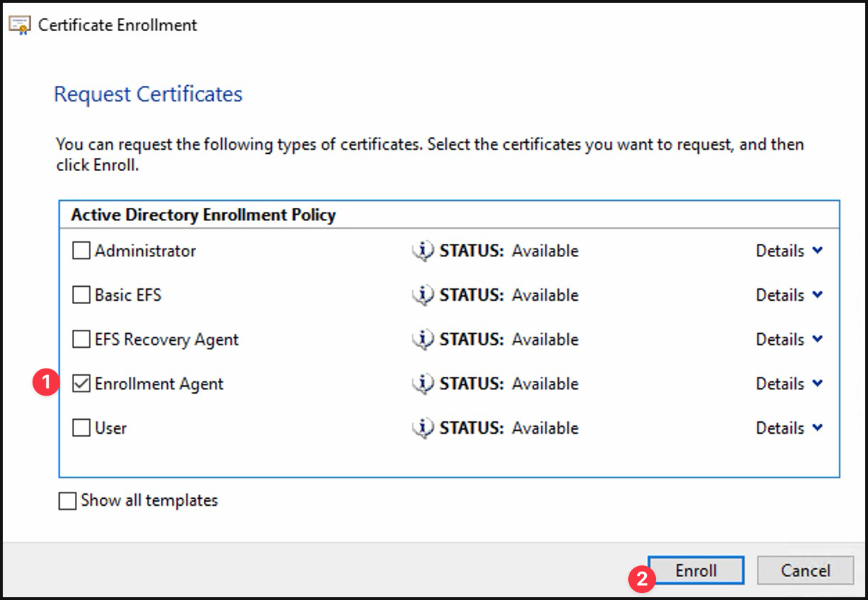868x600 pixels.
Task: Select the User certificate checkbox
Action: click(82, 428)
